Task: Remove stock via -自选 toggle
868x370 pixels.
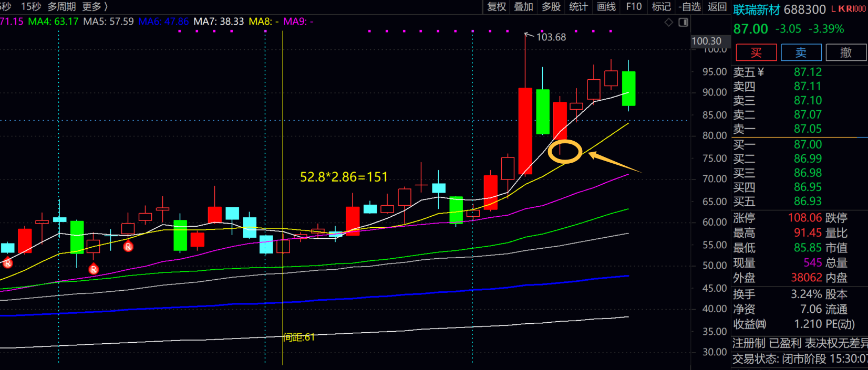Action: (689, 7)
